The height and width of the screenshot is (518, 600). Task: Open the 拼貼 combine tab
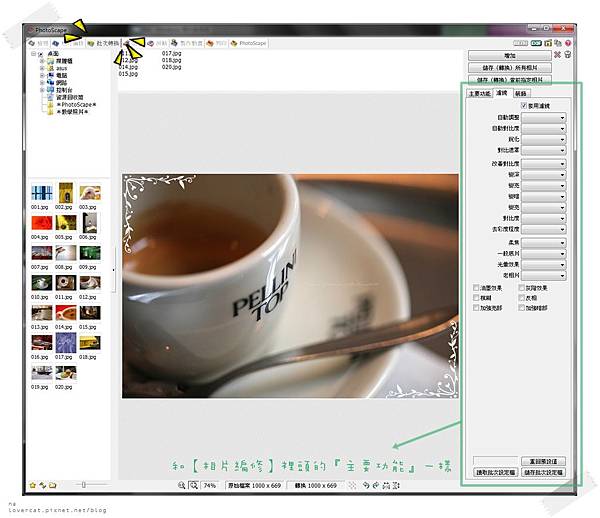[157, 43]
